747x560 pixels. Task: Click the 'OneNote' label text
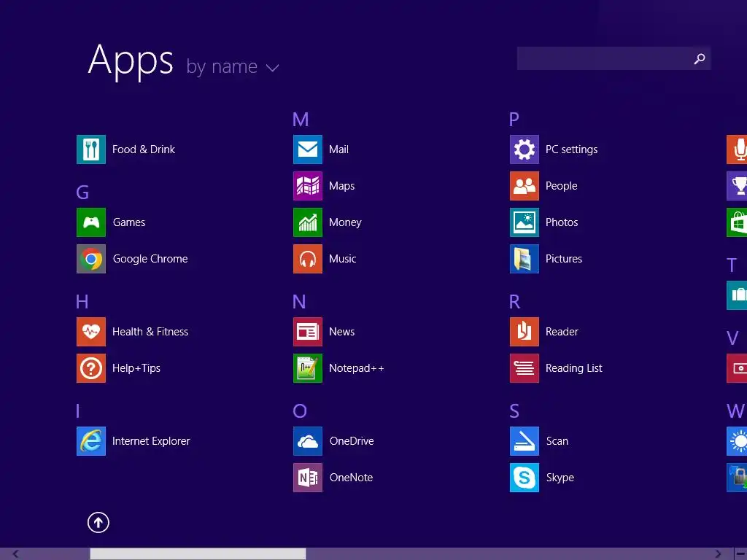point(351,478)
